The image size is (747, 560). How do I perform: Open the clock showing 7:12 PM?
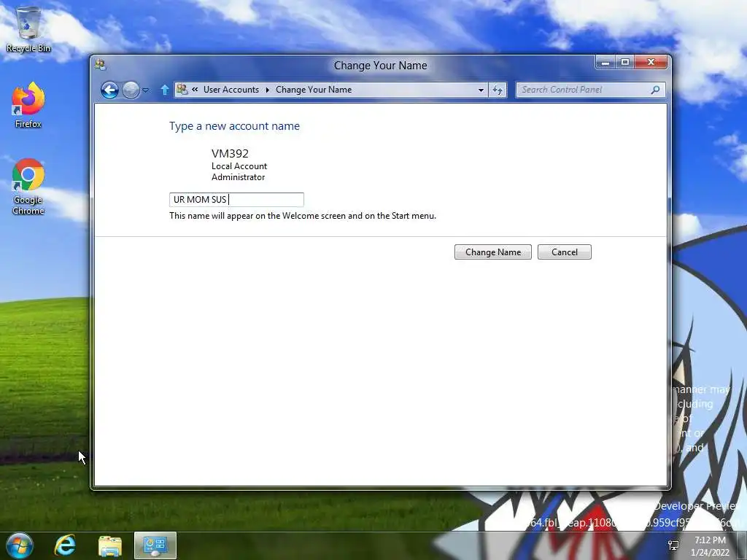(710, 545)
